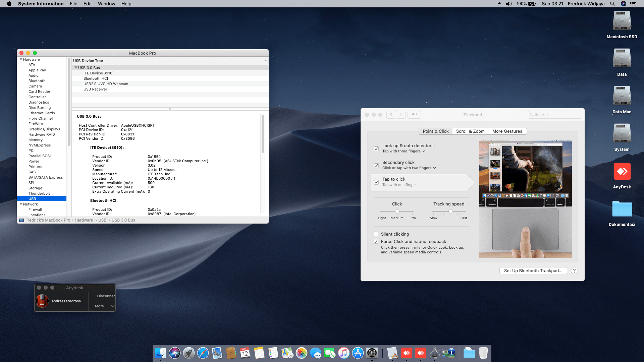Launch the App Store from the Dock

tap(358, 353)
